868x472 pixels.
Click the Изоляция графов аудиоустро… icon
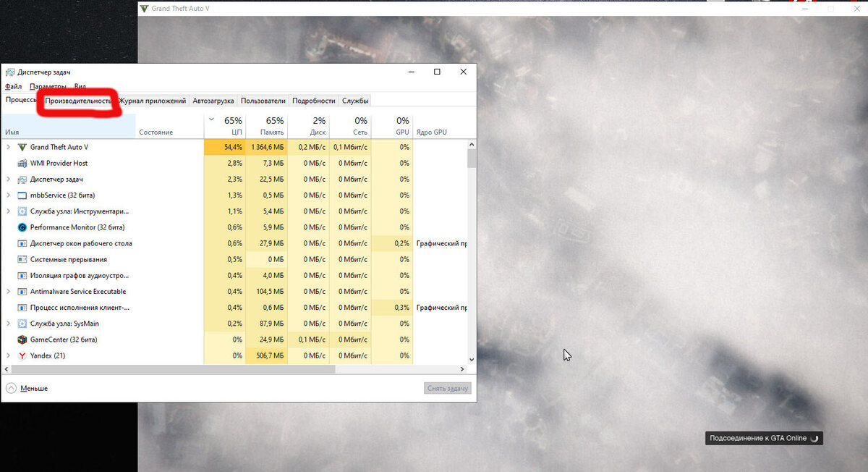(22, 275)
